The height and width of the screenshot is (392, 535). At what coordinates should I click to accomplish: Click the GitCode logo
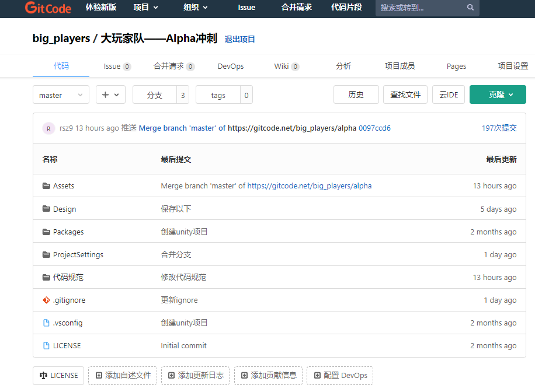coord(48,8)
